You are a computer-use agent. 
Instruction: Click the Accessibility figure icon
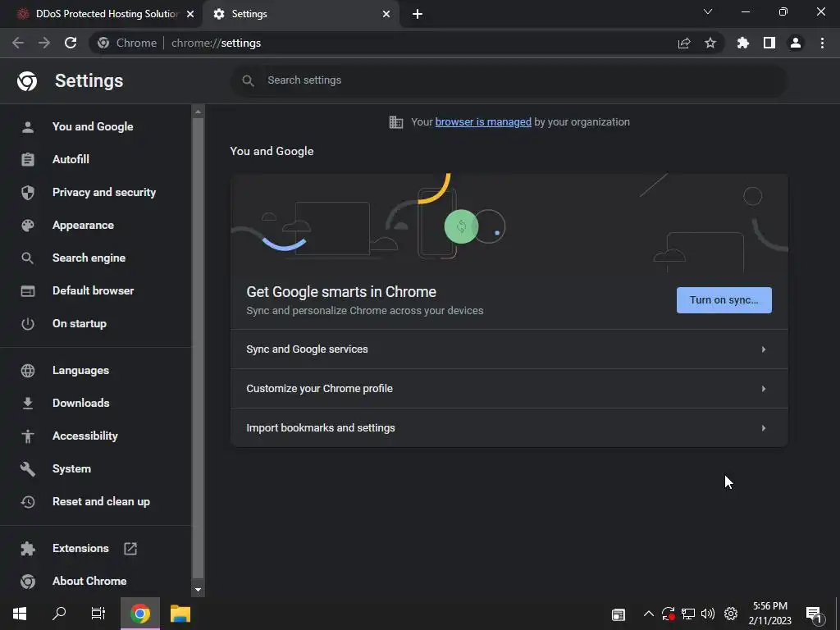click(28, 436)
